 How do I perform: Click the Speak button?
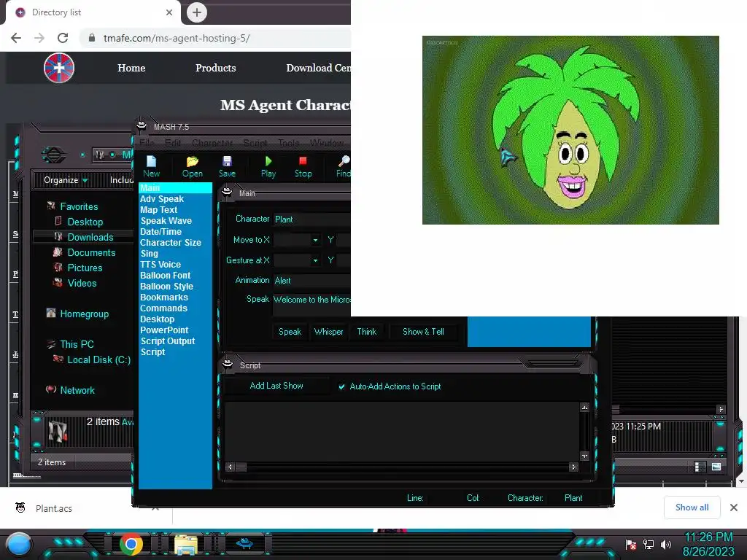click(290, 332)
